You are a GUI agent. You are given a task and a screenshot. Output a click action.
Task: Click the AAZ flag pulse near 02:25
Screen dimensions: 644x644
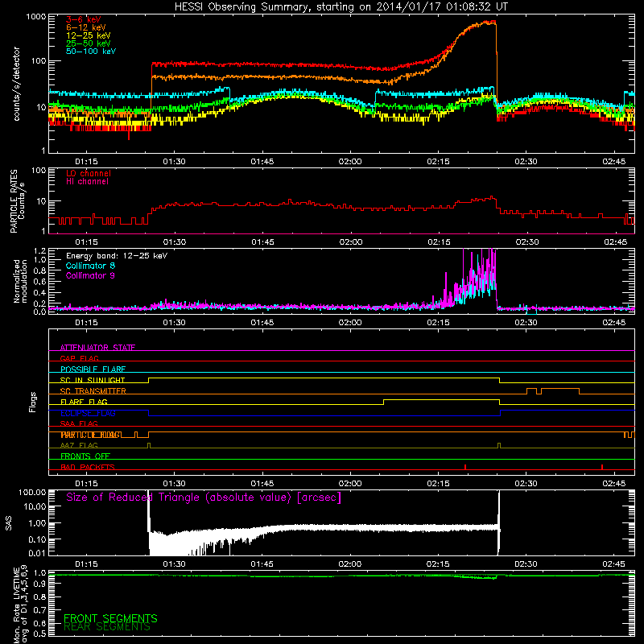coord(499,445)
